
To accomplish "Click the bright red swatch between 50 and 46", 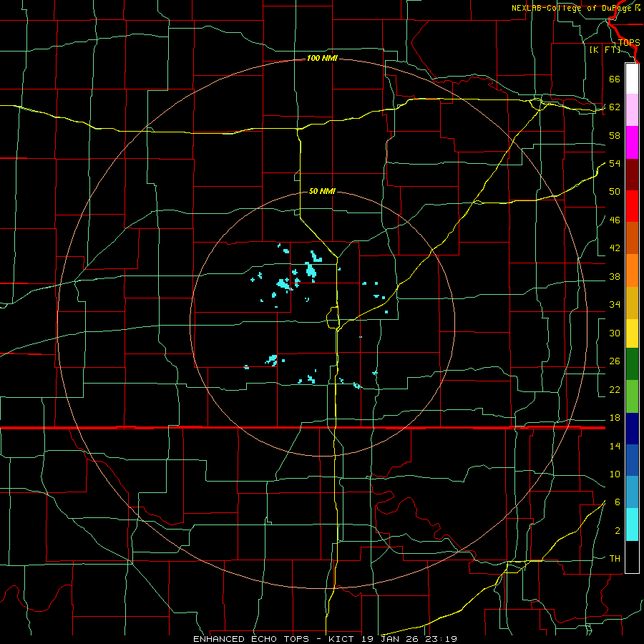I will [x=632, y=206].
